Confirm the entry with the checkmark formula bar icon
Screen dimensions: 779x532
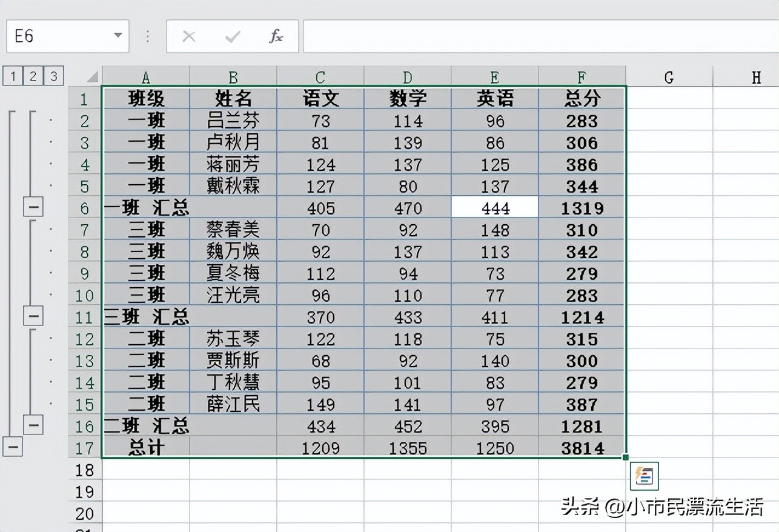click(233, 36)
